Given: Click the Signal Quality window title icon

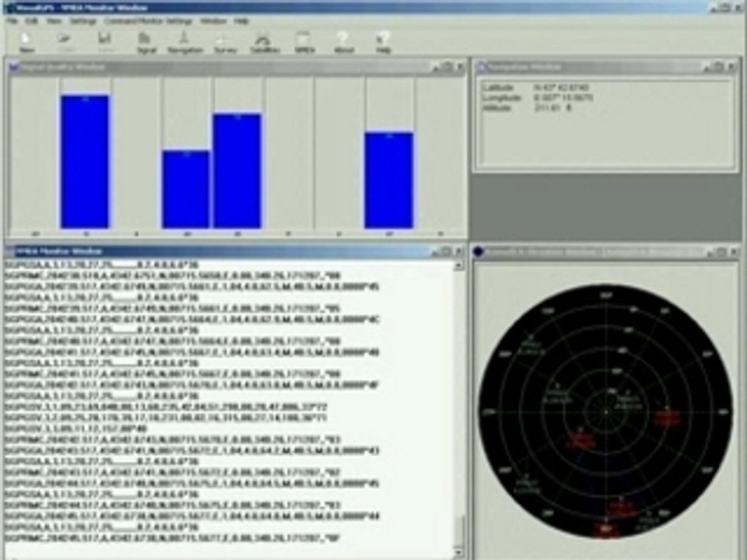Looking at the screenshot, I should coord(13,67).
